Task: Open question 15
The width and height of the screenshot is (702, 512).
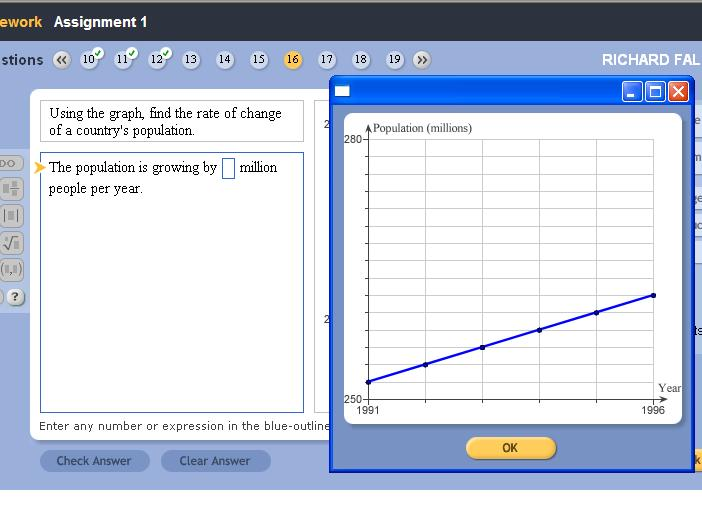Action: point(259,60)
